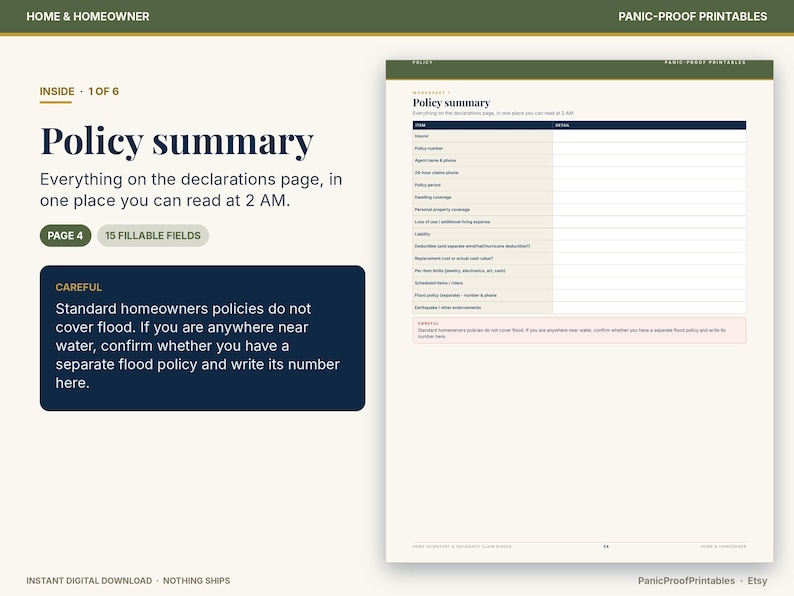Screen dimensions: 794x596
Task: Click the blank detail field beside Insurer
Action: [x=649, y=136]
